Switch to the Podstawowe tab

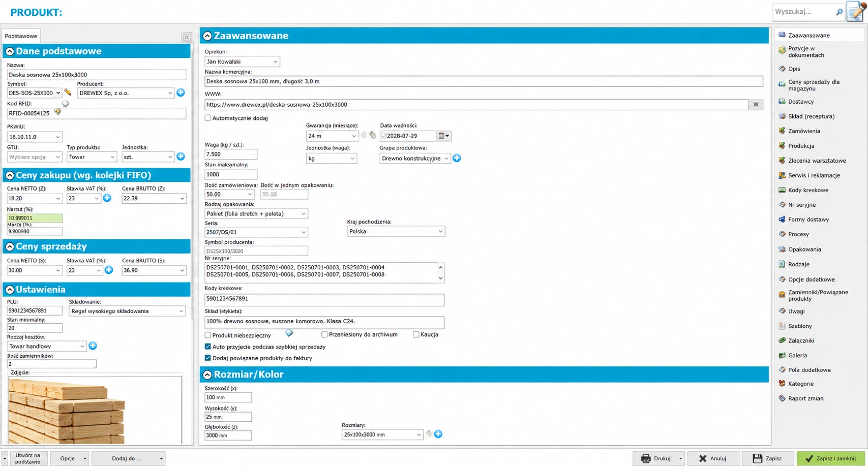[21, 36]
